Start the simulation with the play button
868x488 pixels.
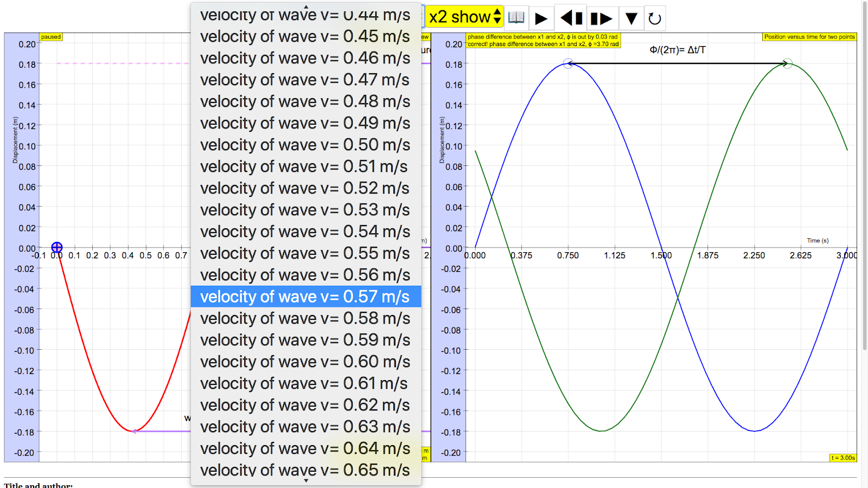(x=541, y=18)
